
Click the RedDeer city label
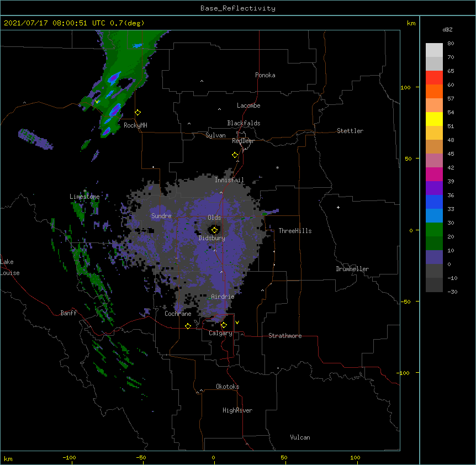243,141
